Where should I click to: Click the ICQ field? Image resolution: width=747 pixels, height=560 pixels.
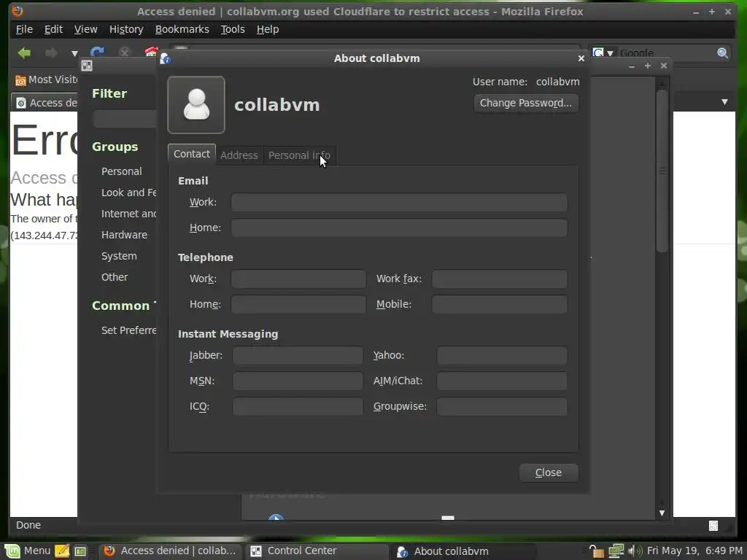(x=298, y=407)
